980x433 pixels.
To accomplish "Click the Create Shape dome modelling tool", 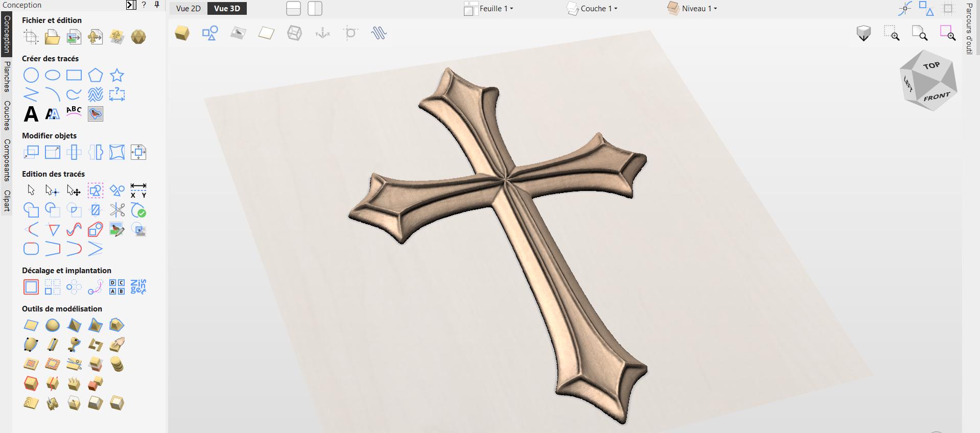I will 53,325.
